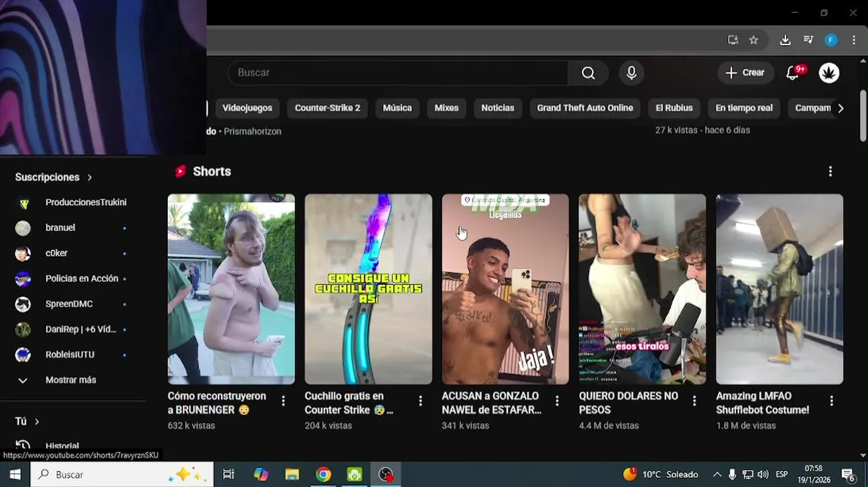This screenshot has width=868, height=487.
Task: Click the page vertical scrollbar thumb
Action: coord(863,116)
